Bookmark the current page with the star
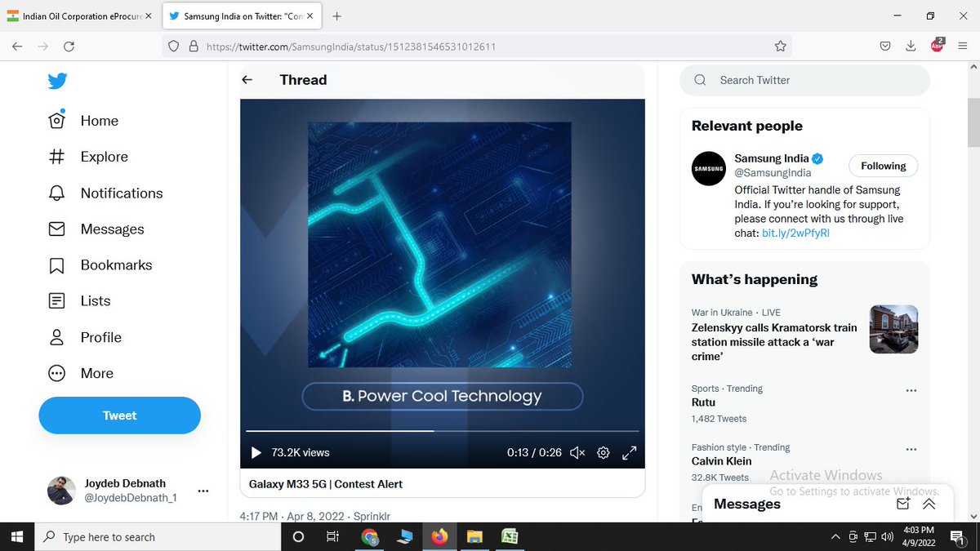 [780, 47]
